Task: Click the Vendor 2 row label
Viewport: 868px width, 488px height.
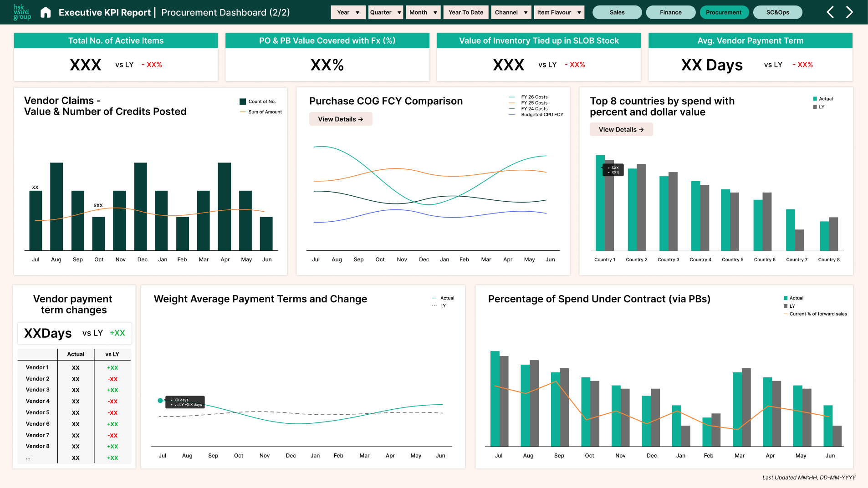Action: point(37,379)
